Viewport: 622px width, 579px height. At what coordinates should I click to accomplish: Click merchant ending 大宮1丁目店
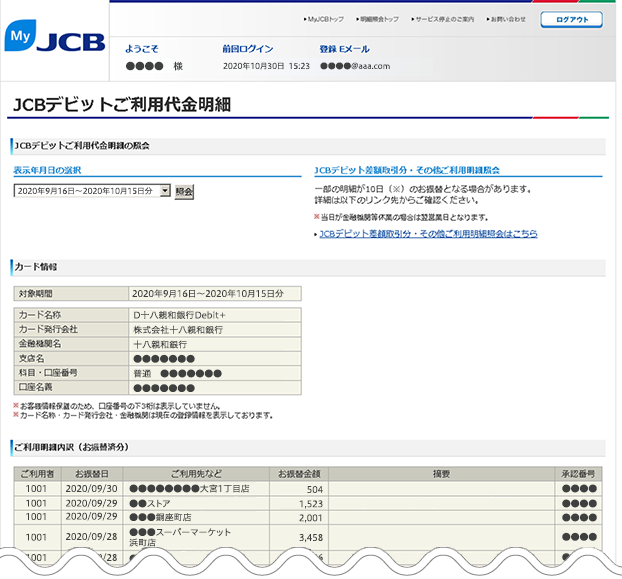[x=190, y=489]
